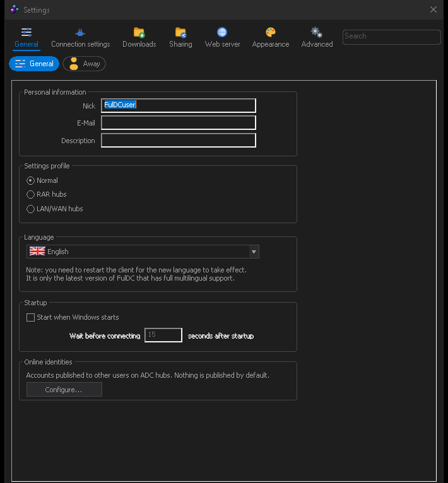The width and height of the screenshot is (448, 483).
Task: Open the Language dropdown arrow
Action: pos(254,252)
